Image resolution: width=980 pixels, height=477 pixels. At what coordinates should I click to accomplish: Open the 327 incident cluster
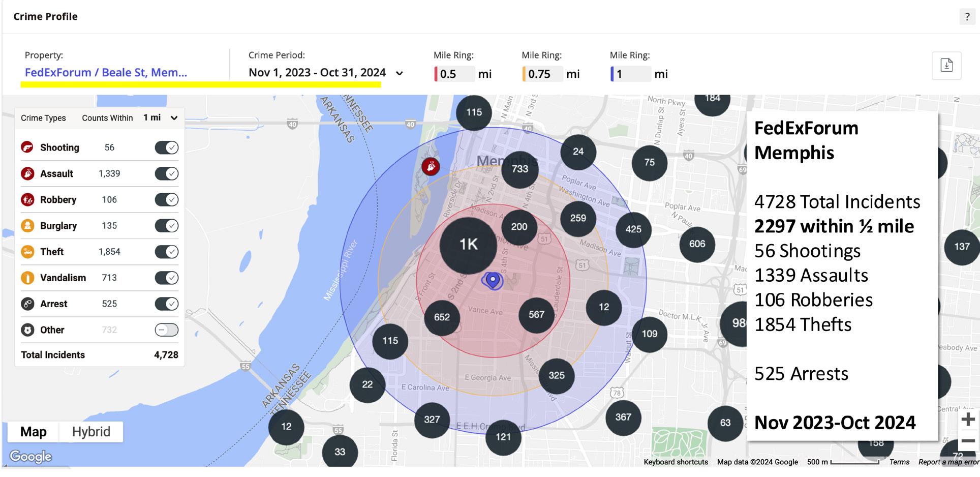(432, 420)
